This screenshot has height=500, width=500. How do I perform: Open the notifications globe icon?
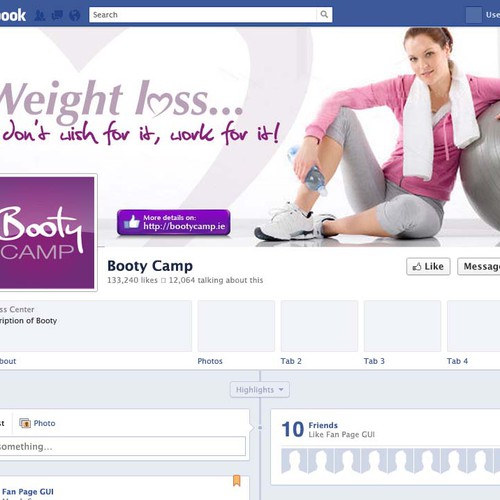pos(75,15)
